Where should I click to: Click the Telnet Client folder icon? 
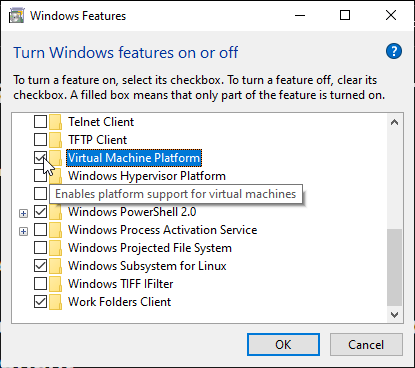pos(55,122)
